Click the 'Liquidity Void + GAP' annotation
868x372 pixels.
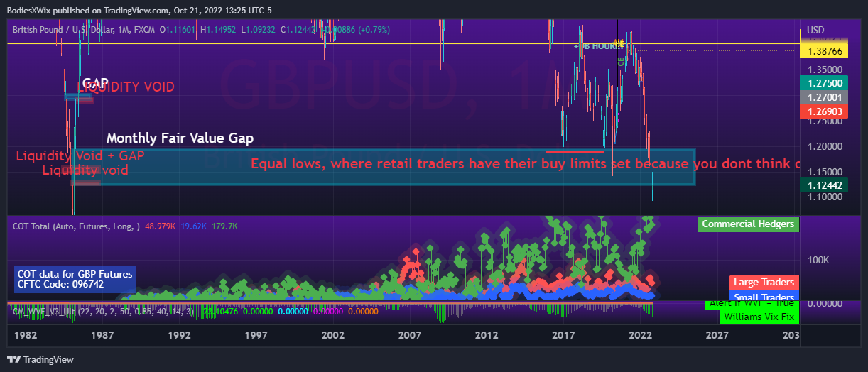pos(80,156)
